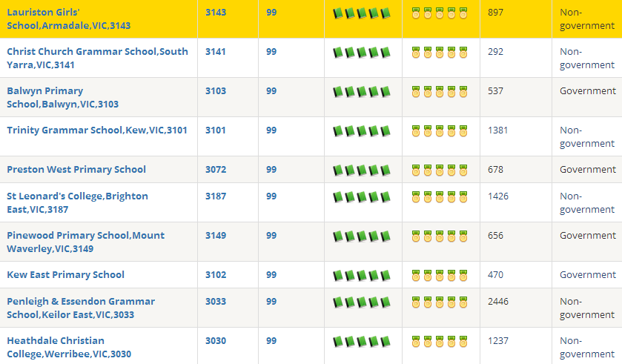Image resolution: width=622 pixels, height=364 pixels.
Task: Click the medal icons in Christ Church Grammar row
Action: pos(440,53)
